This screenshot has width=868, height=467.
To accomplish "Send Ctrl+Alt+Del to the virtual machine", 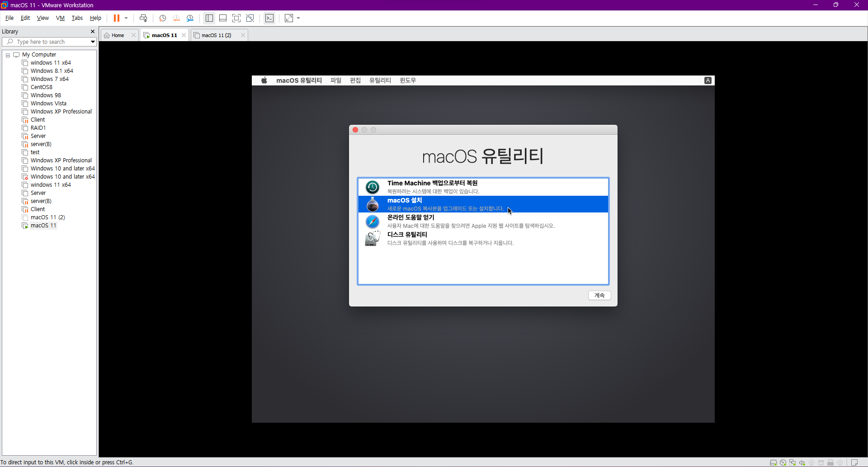I will tap(143, 18).
